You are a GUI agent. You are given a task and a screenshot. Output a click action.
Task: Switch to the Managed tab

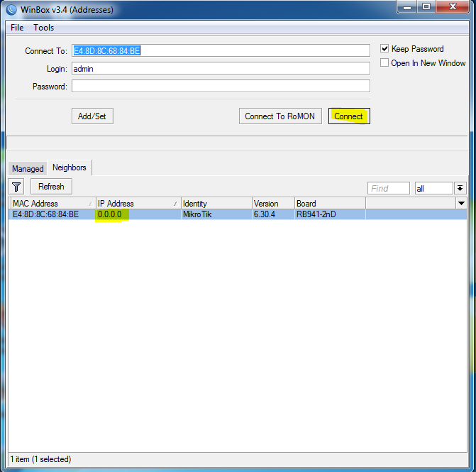coord(28,169)
